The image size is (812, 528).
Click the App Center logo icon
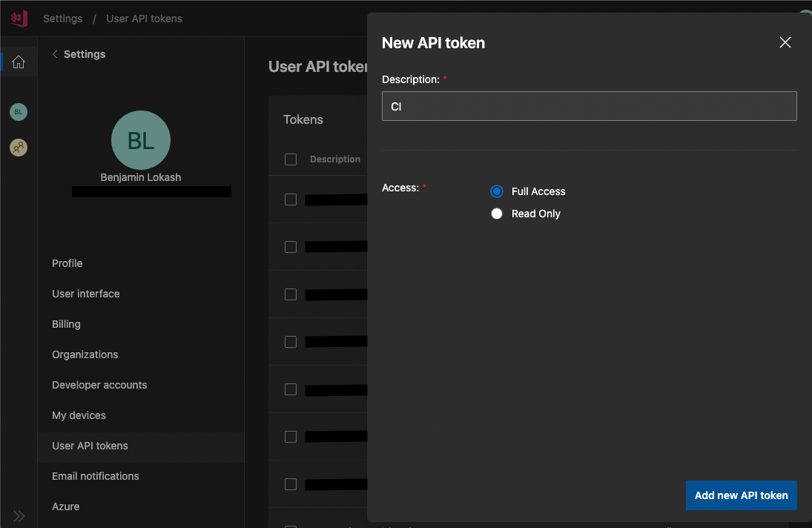(19, 19)
